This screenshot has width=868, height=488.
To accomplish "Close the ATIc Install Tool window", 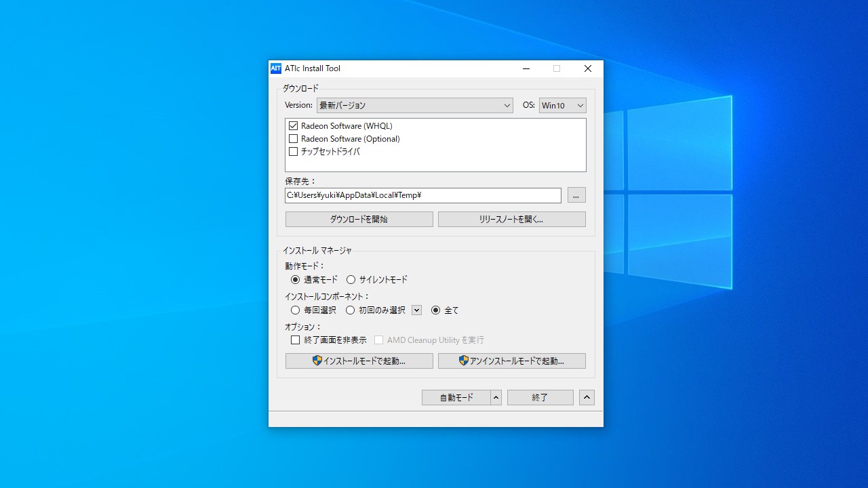I will pos(588,68).
